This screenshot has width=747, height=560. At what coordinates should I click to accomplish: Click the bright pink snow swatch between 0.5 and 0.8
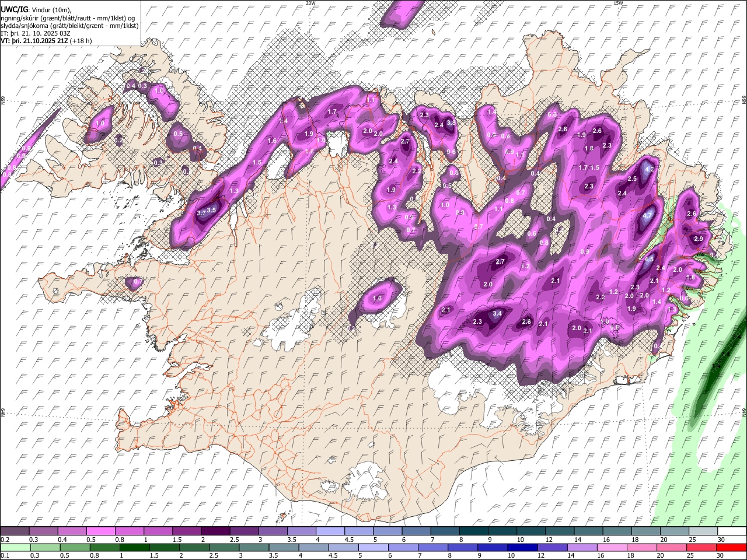pos(100,531)
